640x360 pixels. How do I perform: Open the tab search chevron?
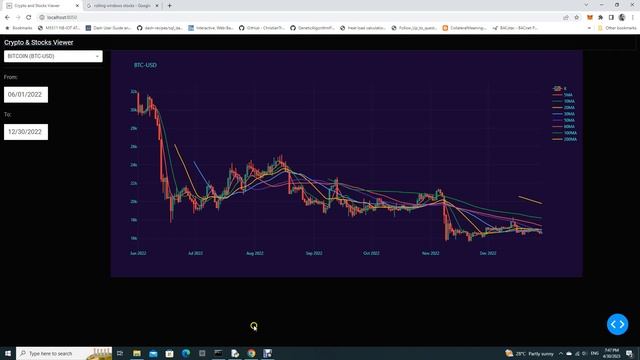(586, 5)
